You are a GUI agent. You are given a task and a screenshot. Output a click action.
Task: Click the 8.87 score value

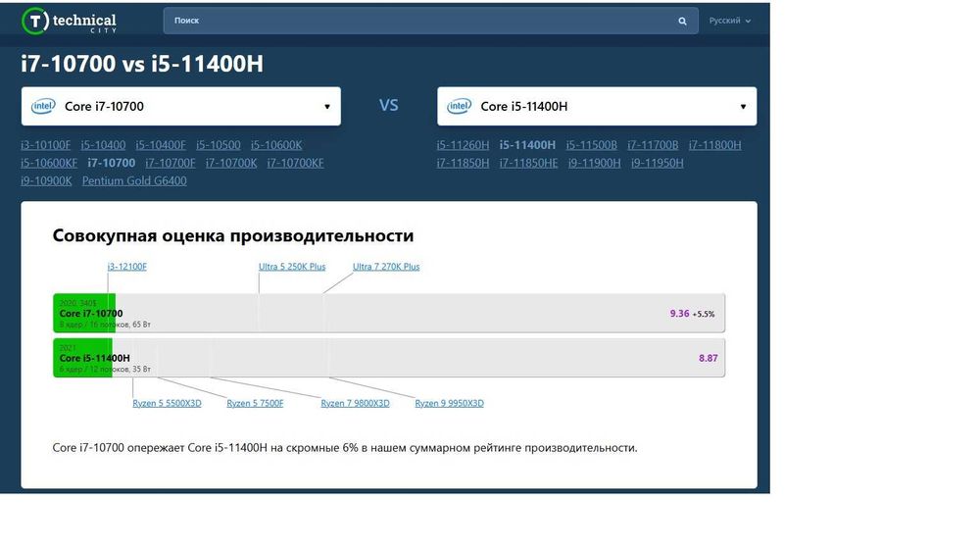[x=709, y=358]
